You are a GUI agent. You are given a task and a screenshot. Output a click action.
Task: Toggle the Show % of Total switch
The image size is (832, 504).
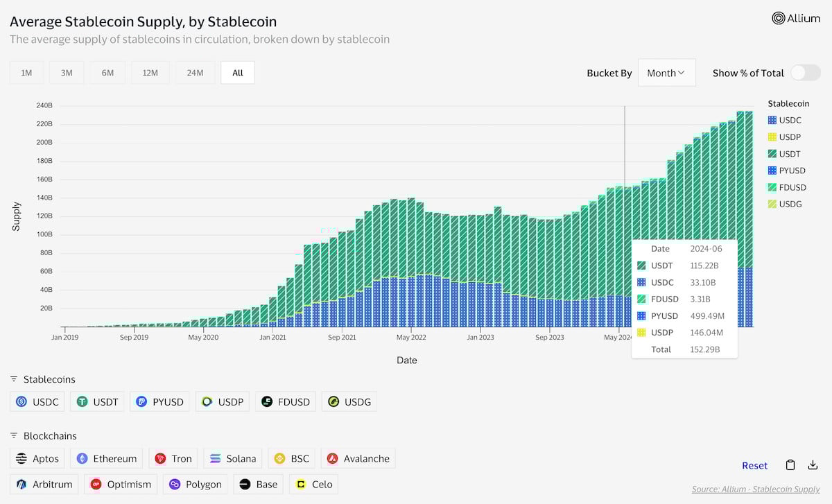pos(805,73)
